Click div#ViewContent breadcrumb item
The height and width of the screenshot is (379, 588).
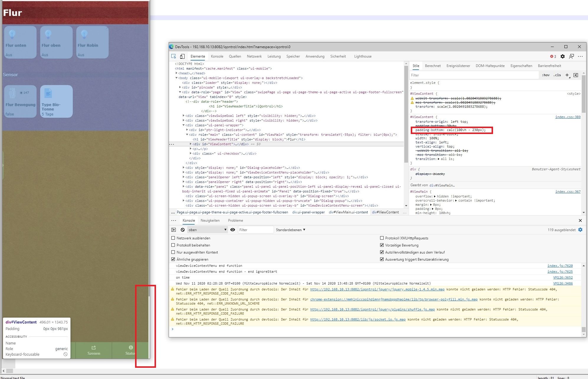click(385, 212)
